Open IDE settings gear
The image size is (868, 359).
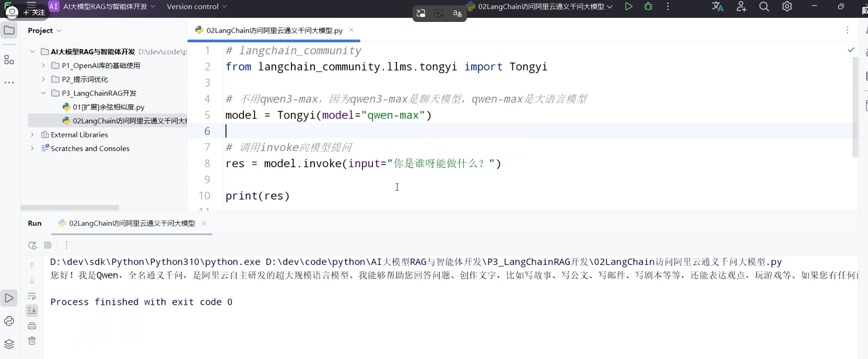click(787, 7)
